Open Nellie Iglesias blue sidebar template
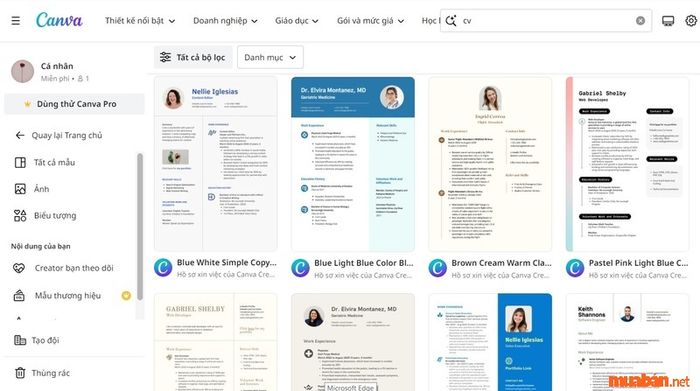This screenshot has height=391, width=700. 490,342
